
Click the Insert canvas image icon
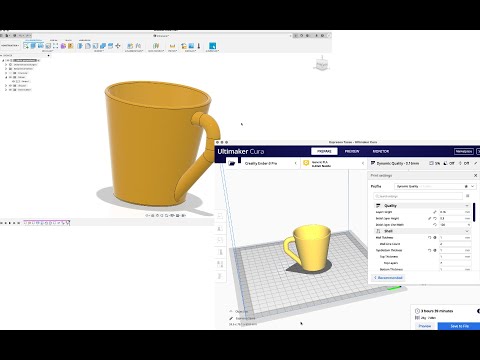(191, 46)
